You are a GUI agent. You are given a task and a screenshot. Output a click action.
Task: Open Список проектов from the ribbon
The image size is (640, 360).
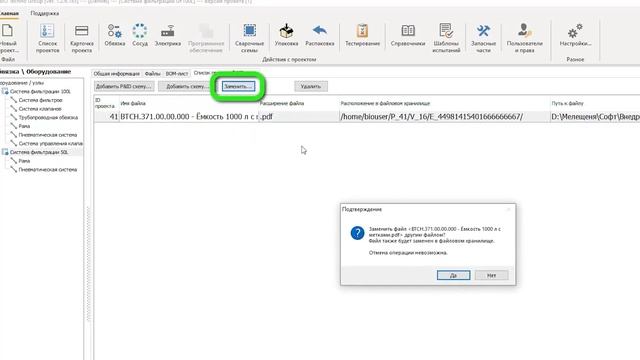pos(47,38)
